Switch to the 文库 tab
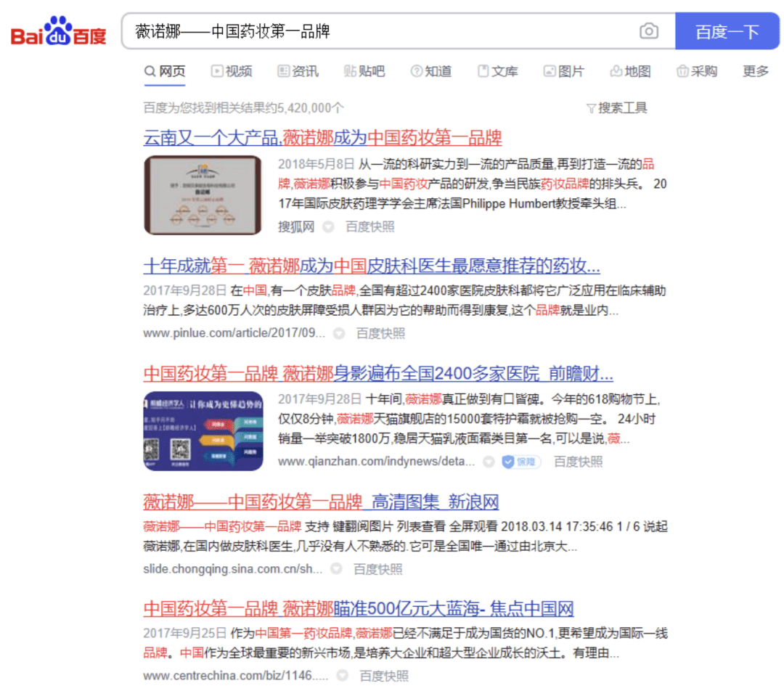The image size is (784, 691). point(497,72)
